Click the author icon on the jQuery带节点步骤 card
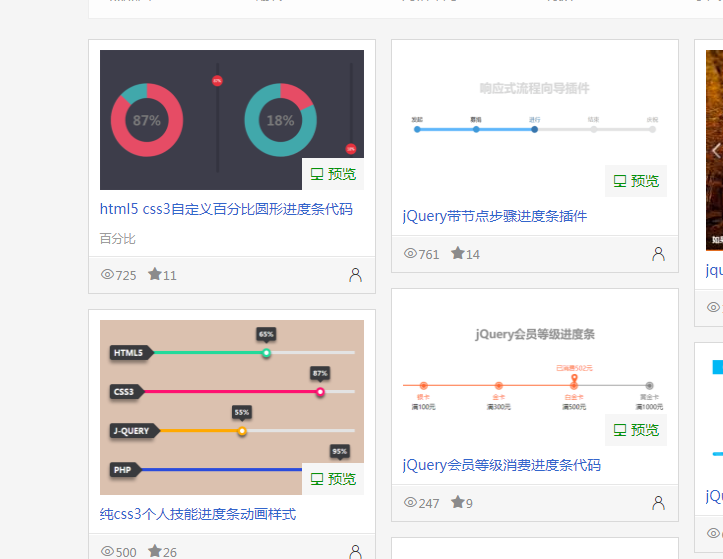This screenshot has height=559, width=723. (x=658, y=254)
